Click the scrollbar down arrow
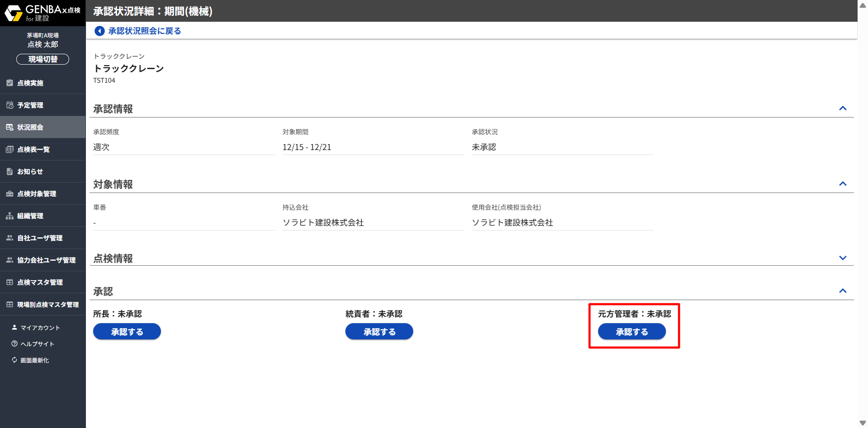Viewport: 868px width, 428px height. coord(863,423)
